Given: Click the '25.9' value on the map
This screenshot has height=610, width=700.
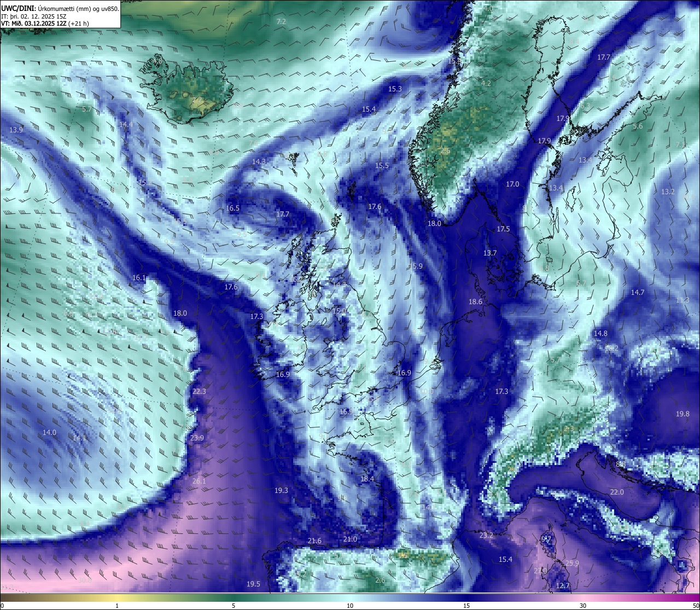Looking at the screenshot, I should 572,563.
